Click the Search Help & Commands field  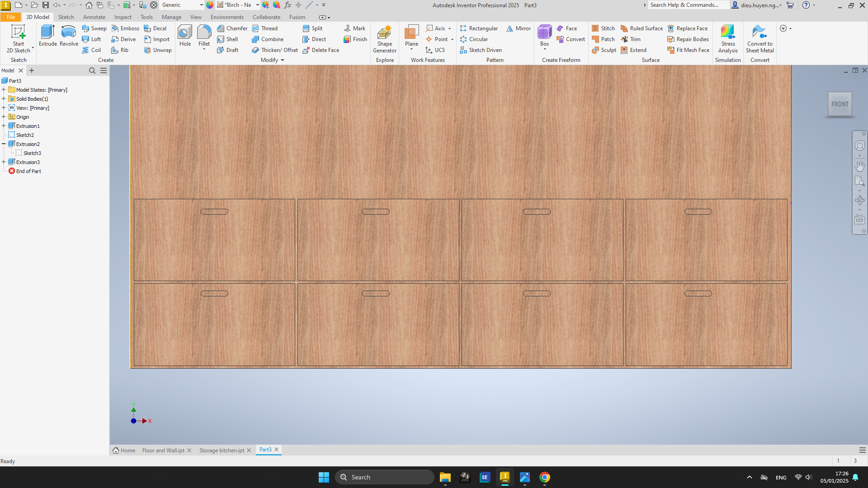coord(688,5)
